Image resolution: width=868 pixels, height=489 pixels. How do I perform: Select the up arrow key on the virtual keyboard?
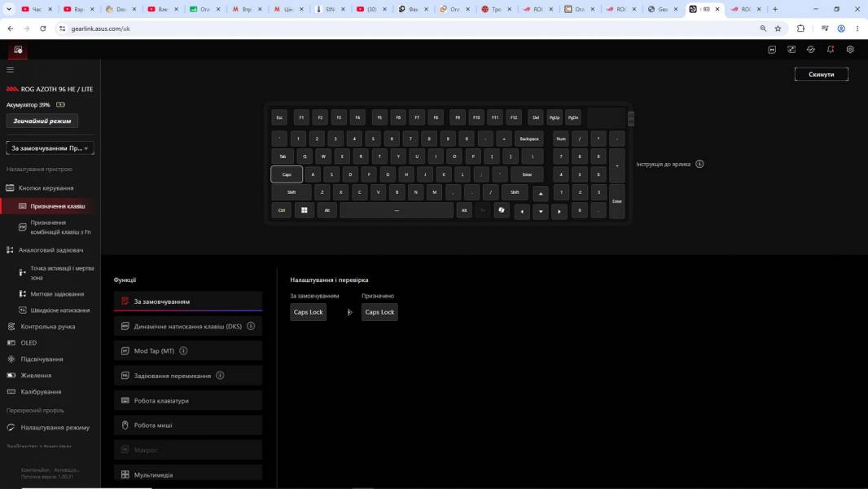coord(541,193)
